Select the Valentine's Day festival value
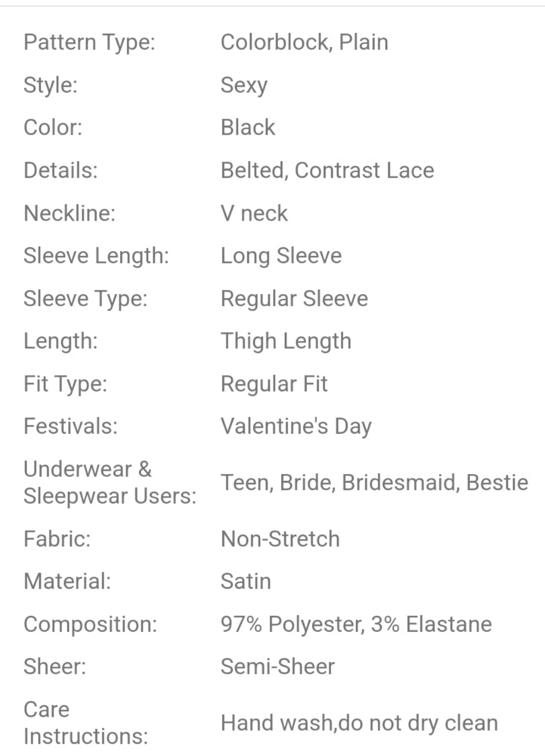Image resolution: width=545 pixels, height=756 pixels. (x=296, y=427)
